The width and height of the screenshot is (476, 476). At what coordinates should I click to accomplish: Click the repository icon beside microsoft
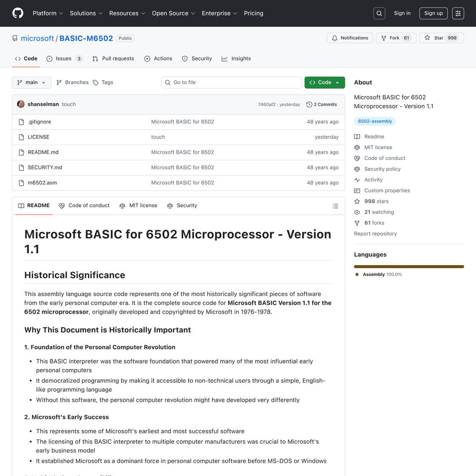click(15, 38)
